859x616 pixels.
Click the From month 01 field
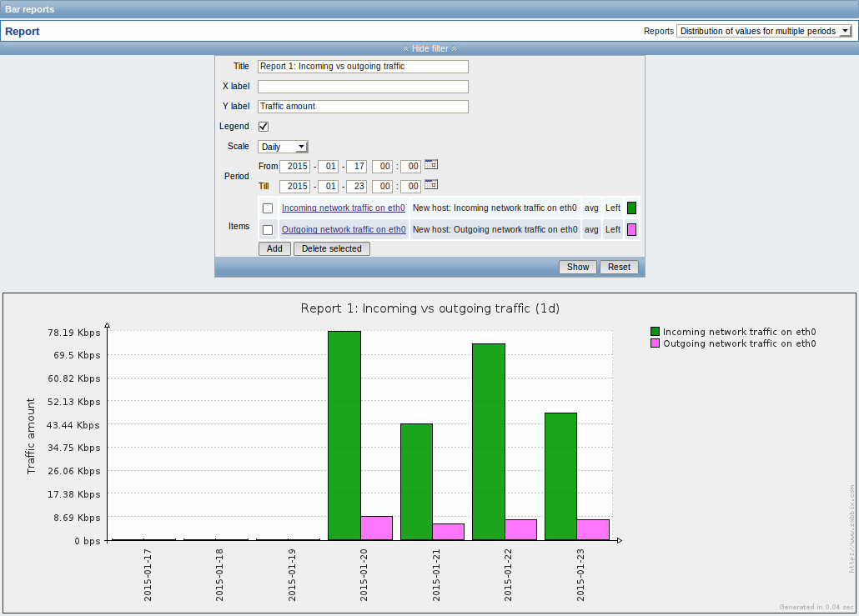click(x=328, y=167)
